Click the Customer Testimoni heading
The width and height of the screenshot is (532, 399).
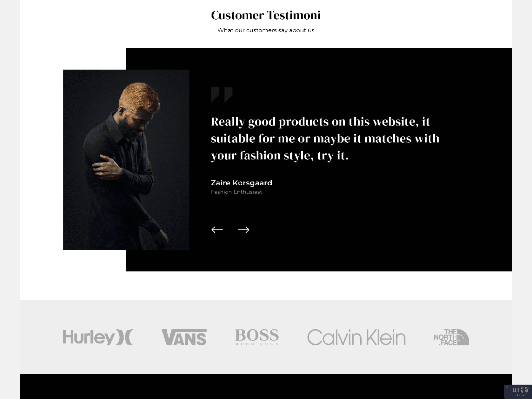coord(266,15)
